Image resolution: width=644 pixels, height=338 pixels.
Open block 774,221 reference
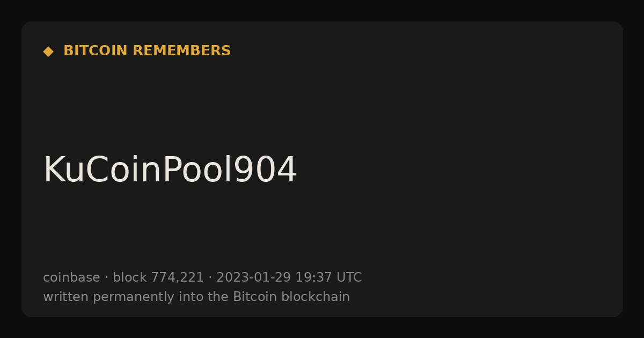click(x=158, y=277)
